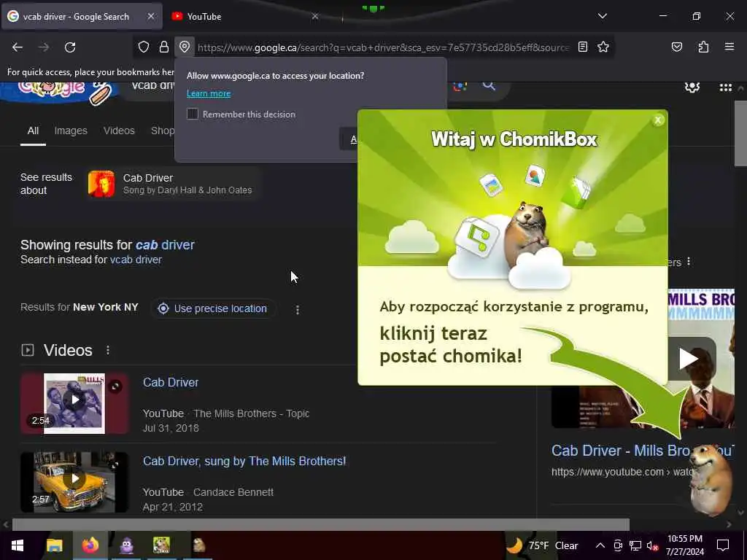
Task: Click the Google Lens camera icon
Action: [x=460, y=86]
